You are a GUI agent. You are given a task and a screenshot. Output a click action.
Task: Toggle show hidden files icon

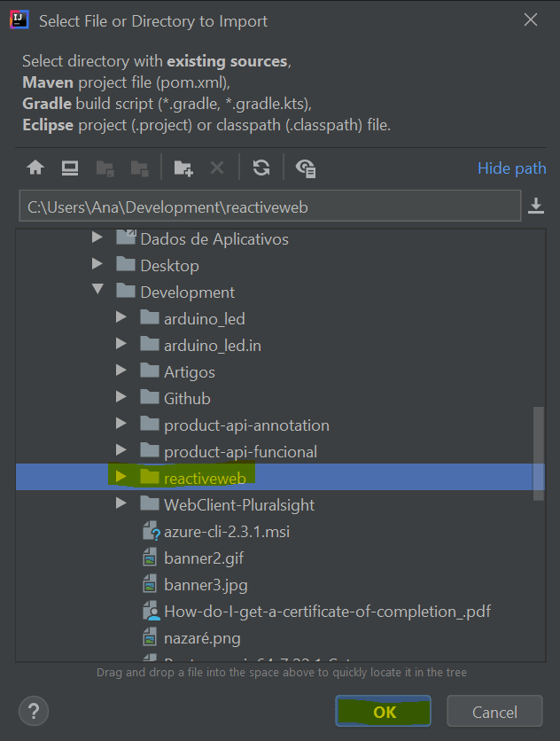pos(306,168)
